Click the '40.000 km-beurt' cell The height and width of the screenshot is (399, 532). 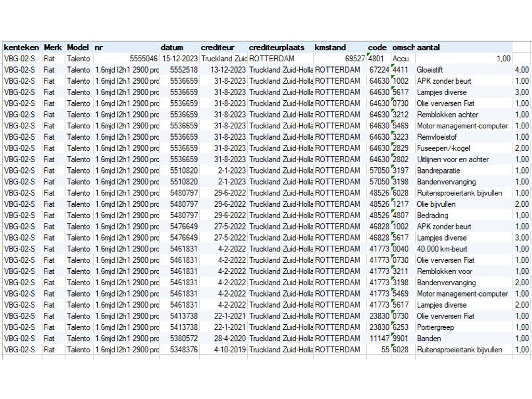click(463, 249)
